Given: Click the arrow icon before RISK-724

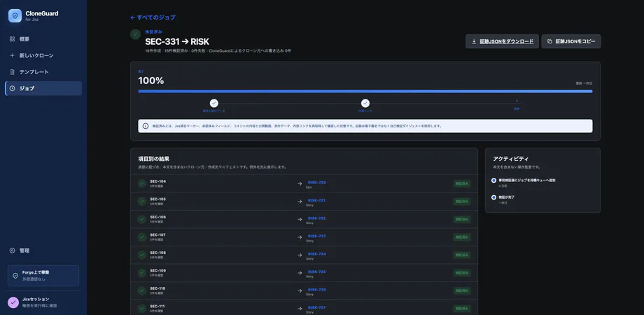Looking at the screenshot, I should (300, 255).
